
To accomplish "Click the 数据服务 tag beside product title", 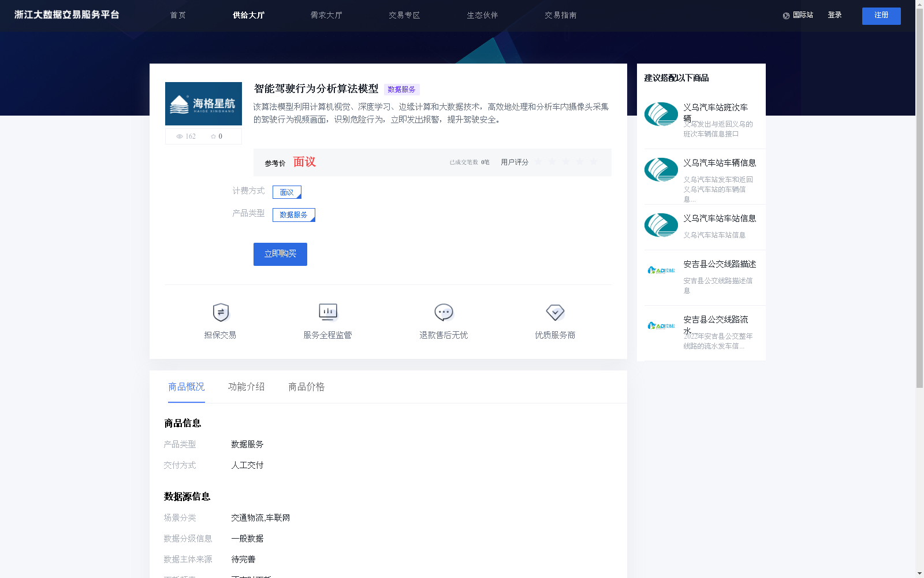I will tap(401, 90).
